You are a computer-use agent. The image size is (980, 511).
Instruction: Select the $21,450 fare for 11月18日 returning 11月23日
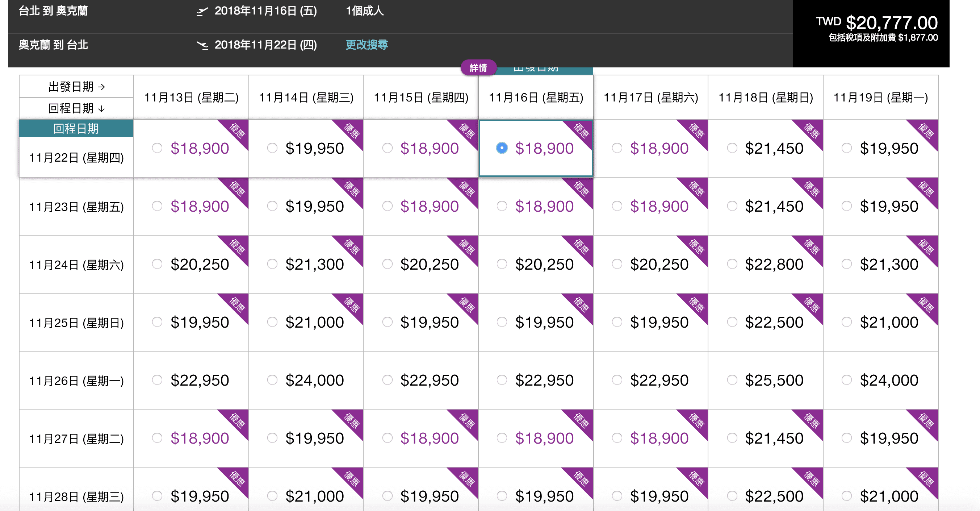coord(732,206)
